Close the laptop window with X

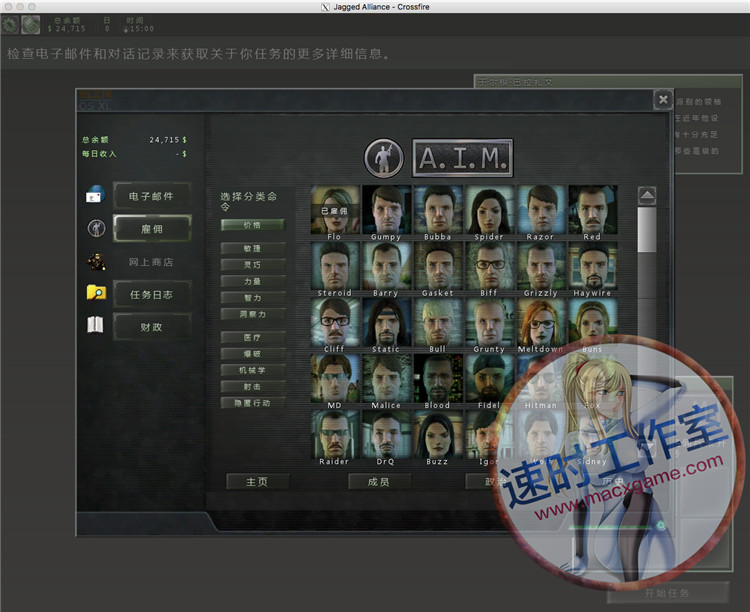663,100
